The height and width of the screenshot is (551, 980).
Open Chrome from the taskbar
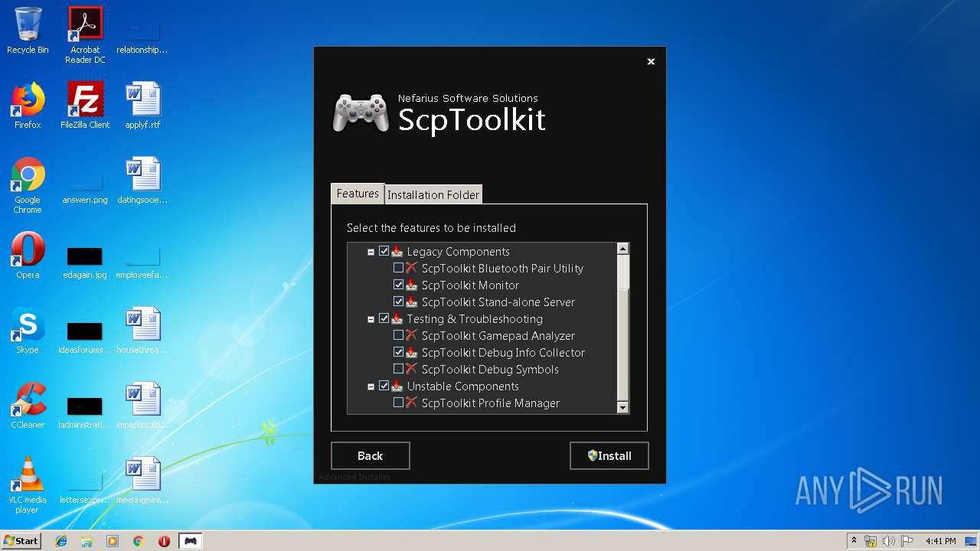[139, 541]
